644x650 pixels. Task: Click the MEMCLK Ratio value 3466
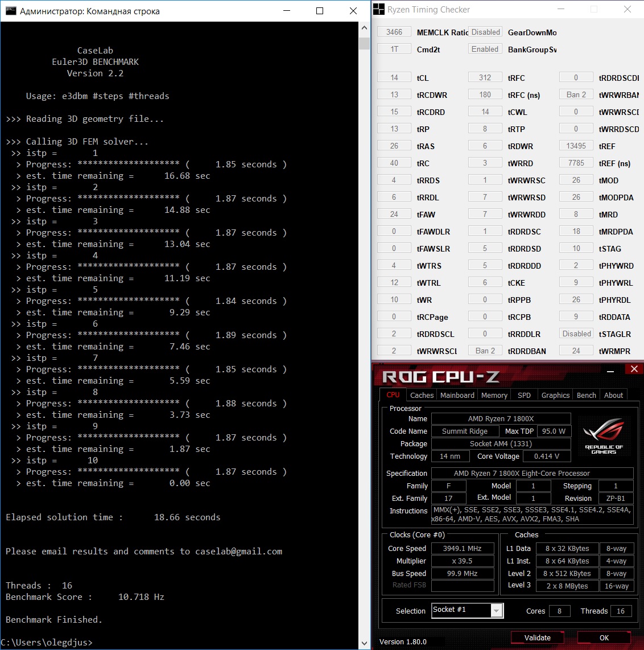[394, 32]
